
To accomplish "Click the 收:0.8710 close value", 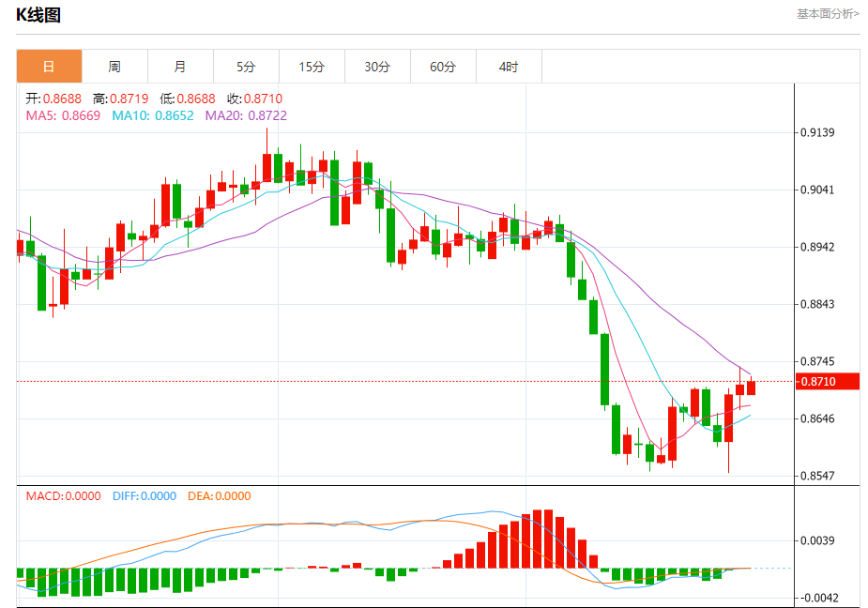I will click(x=254, y=99).
